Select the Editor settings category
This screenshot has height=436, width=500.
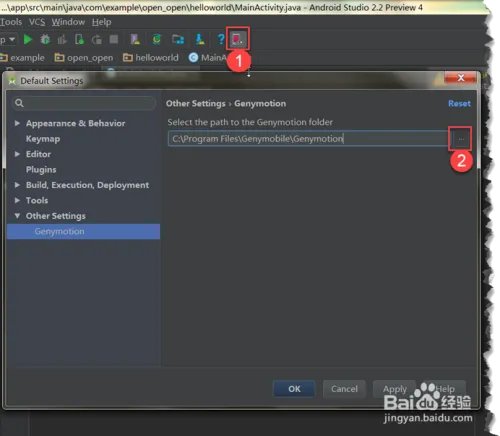(x=38, y=154)
